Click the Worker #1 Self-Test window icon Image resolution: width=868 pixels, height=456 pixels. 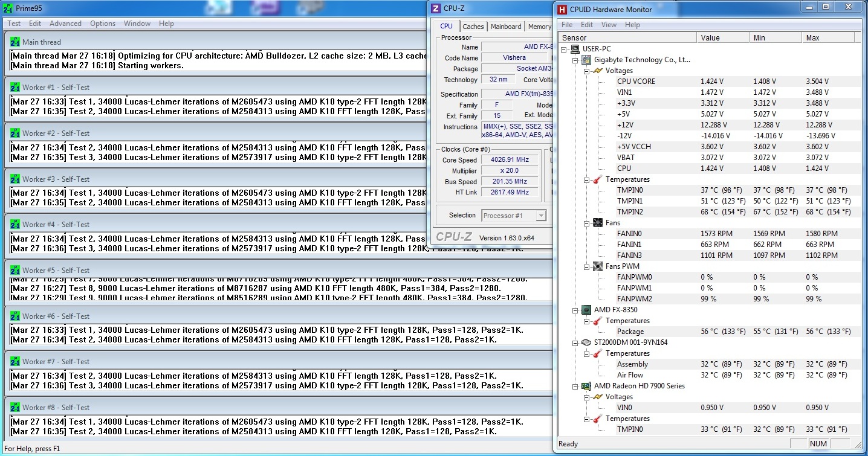click(x=15, y=87)
